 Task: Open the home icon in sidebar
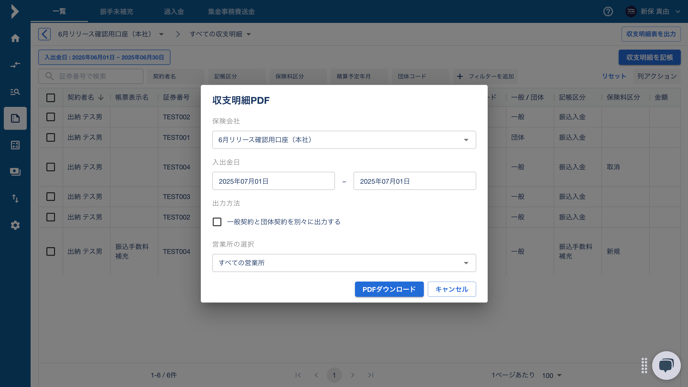(x=15, y=38)
